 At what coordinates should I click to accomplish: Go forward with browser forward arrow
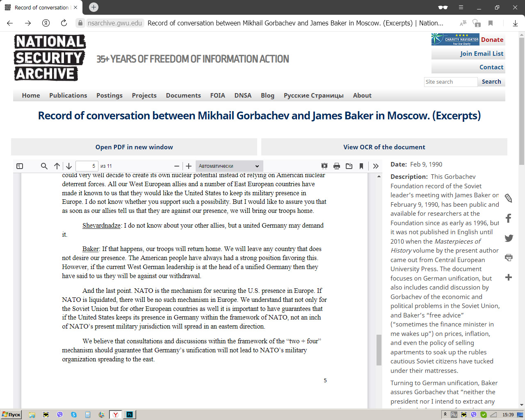(x=28, y=23)
